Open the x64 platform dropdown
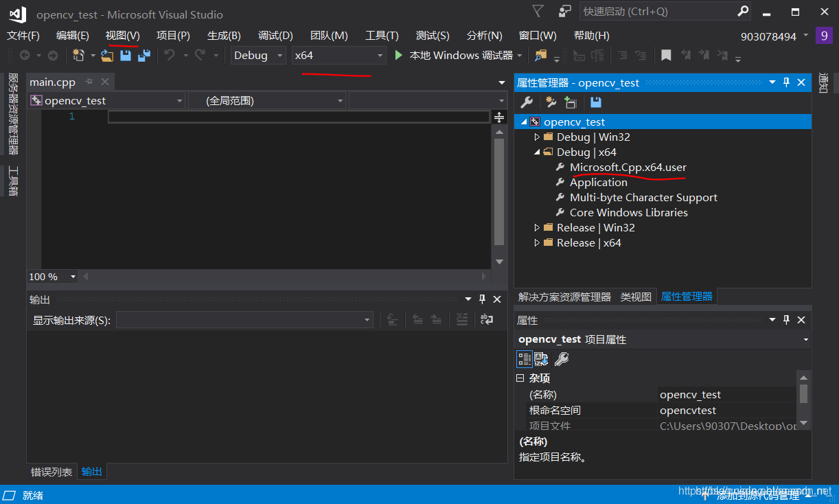The image size is (839, 504). click(x=339, y=56)
